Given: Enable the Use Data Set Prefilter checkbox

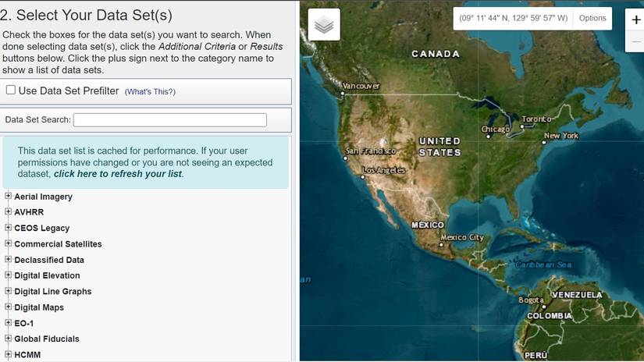Looking at the screenshot, I should pyautogui.click(x=11, y=90).
